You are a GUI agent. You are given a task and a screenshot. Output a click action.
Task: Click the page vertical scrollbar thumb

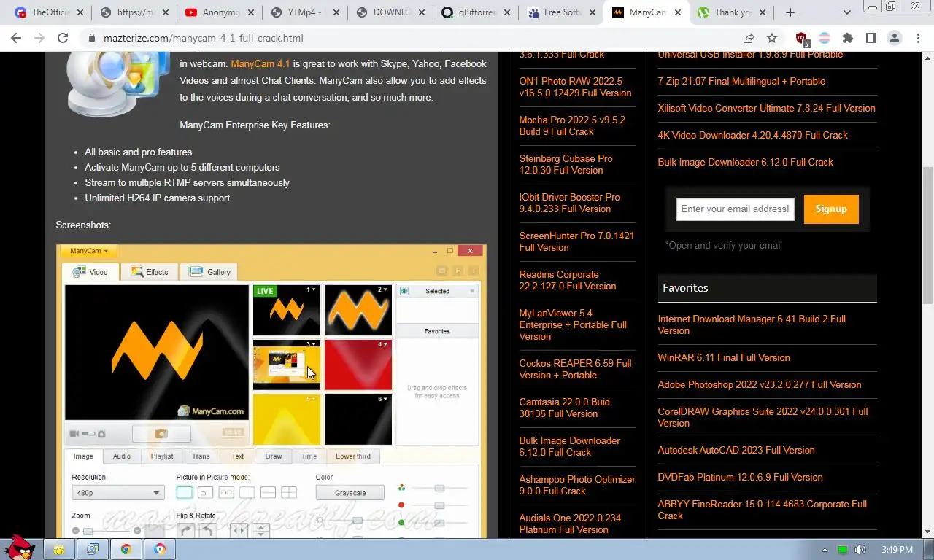(927, 235)
